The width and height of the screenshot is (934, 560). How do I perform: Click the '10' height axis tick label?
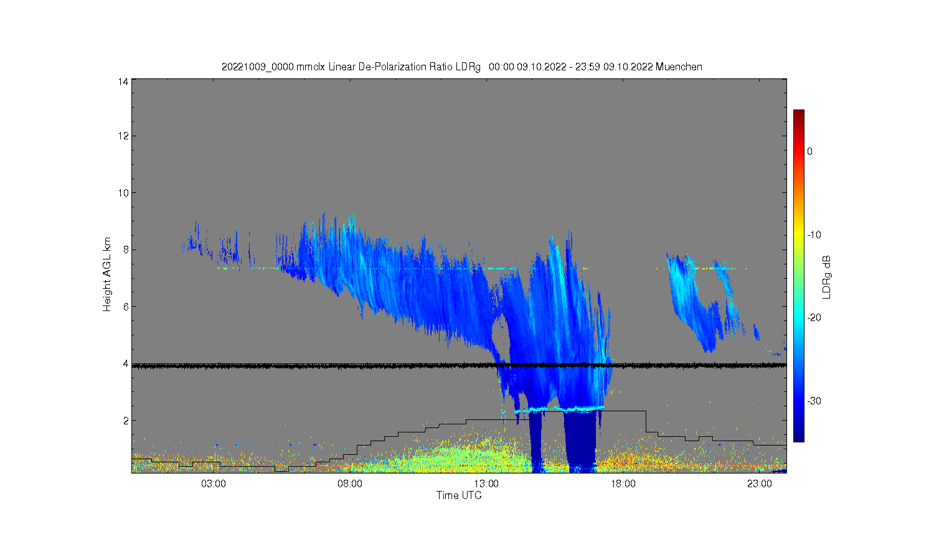pyautogui.click(x=124, y=193)
